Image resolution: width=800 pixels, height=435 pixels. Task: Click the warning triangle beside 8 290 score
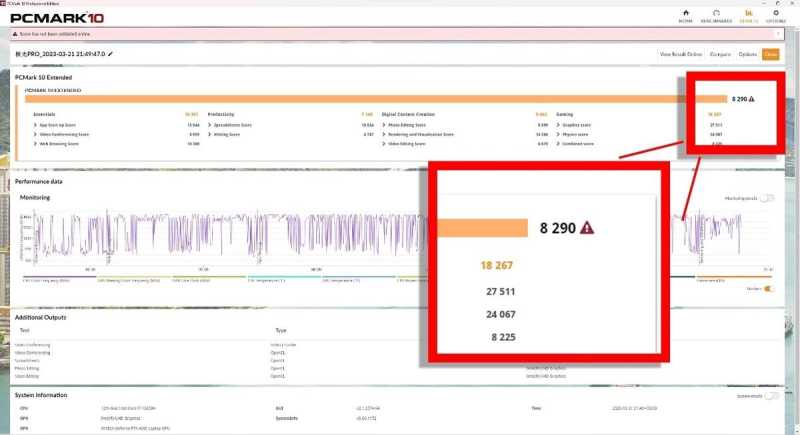coord(751,99)
